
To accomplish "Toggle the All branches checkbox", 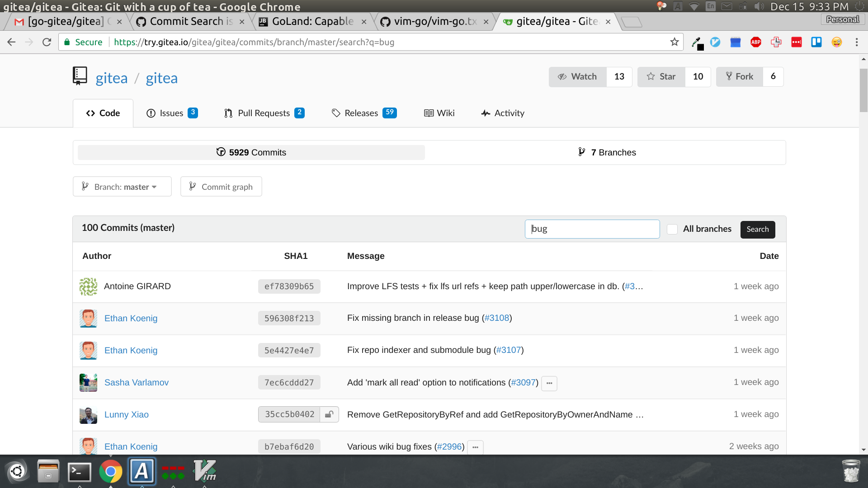I will pos(672,229).
